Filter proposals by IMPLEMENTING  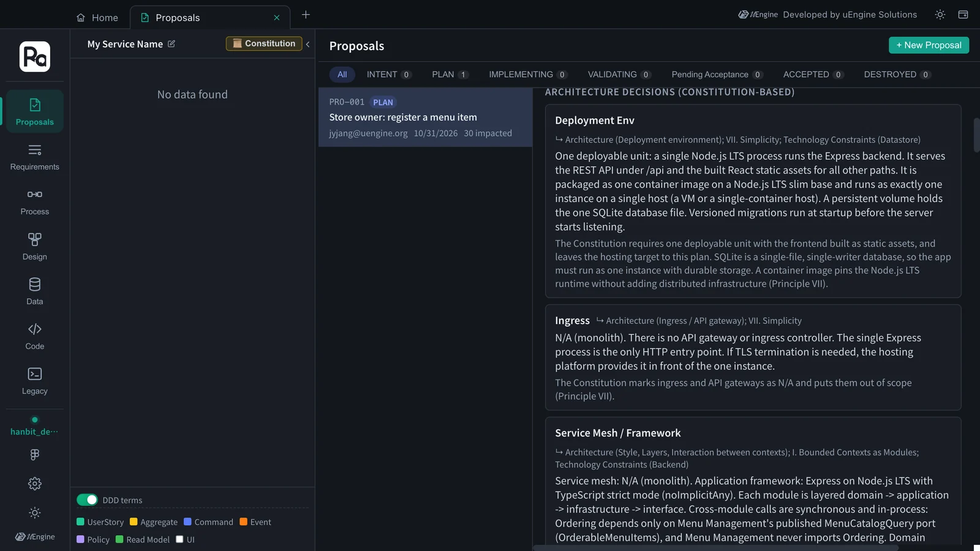(x=528, y=74)
